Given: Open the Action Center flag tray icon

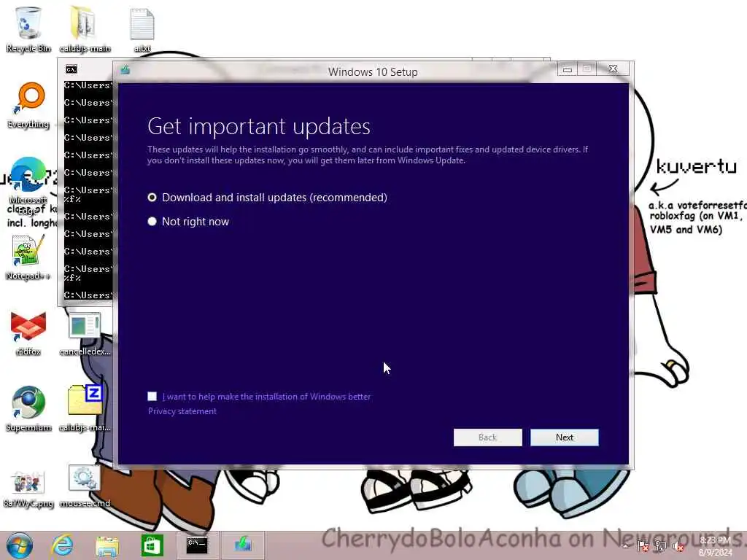Looking at the screenshot, I should point(643,545).
